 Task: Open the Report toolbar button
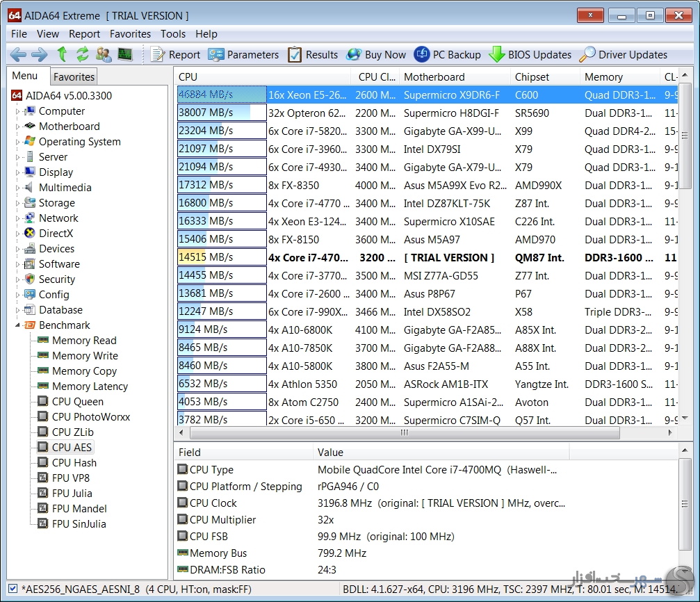pos(175,54)
